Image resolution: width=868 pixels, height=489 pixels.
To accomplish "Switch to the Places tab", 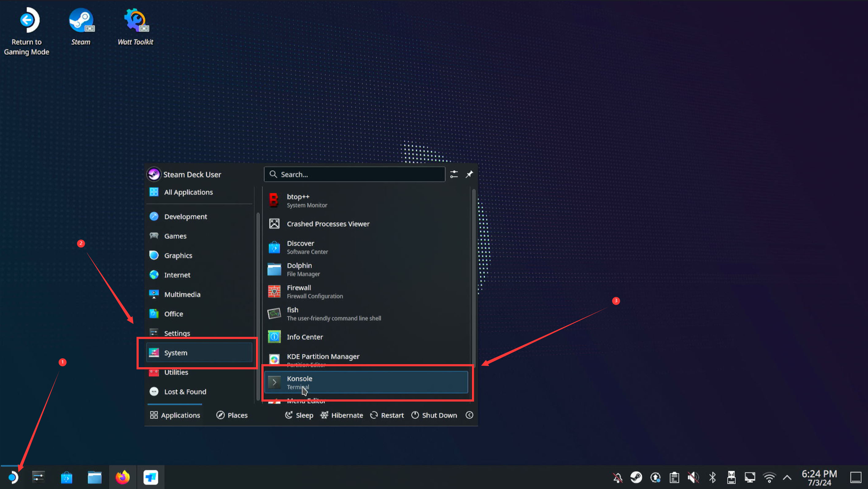I will (x=232, y=415).
